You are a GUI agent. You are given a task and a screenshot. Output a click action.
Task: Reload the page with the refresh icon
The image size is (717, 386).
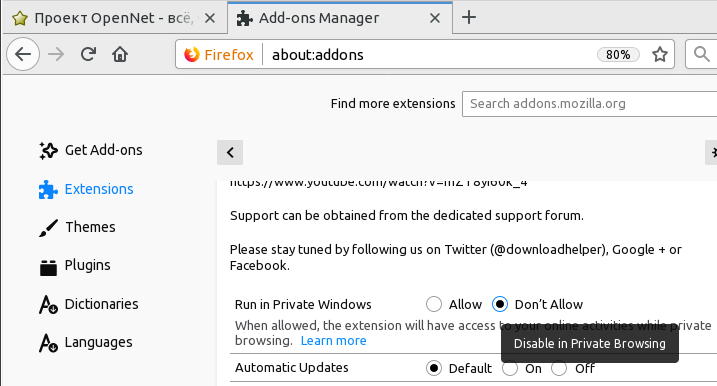(x=88, y=54)
